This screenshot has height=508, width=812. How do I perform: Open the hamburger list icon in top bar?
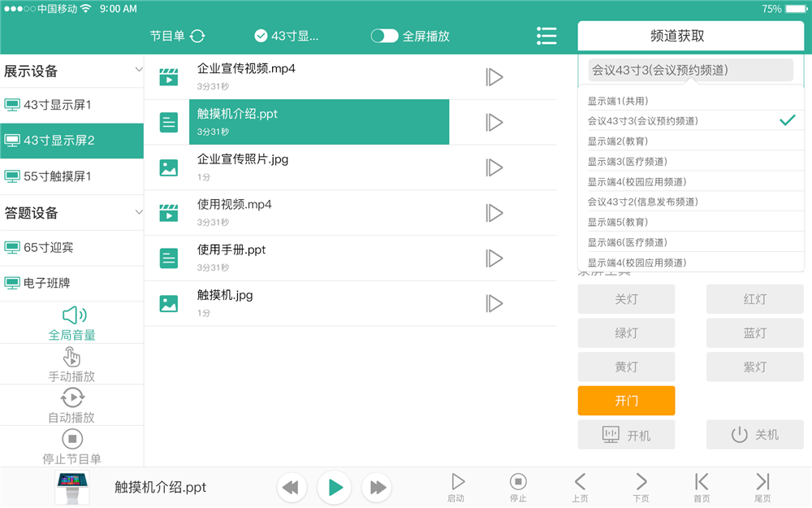point(546,36)
